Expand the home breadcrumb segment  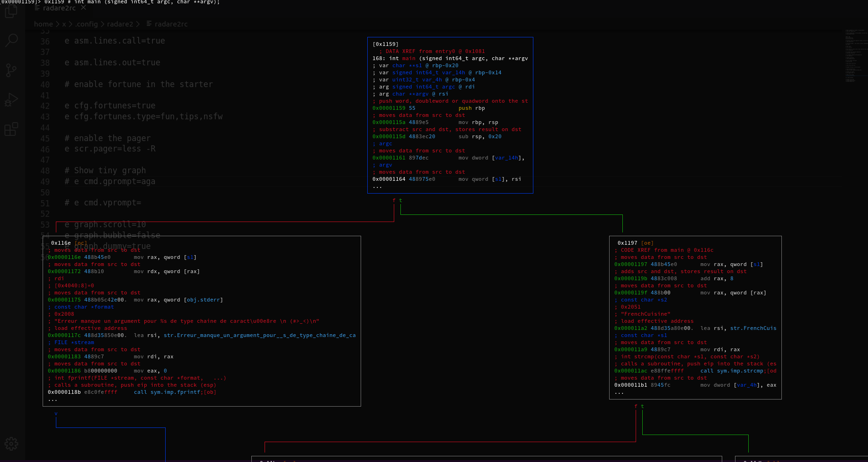(x=43, y=24)
